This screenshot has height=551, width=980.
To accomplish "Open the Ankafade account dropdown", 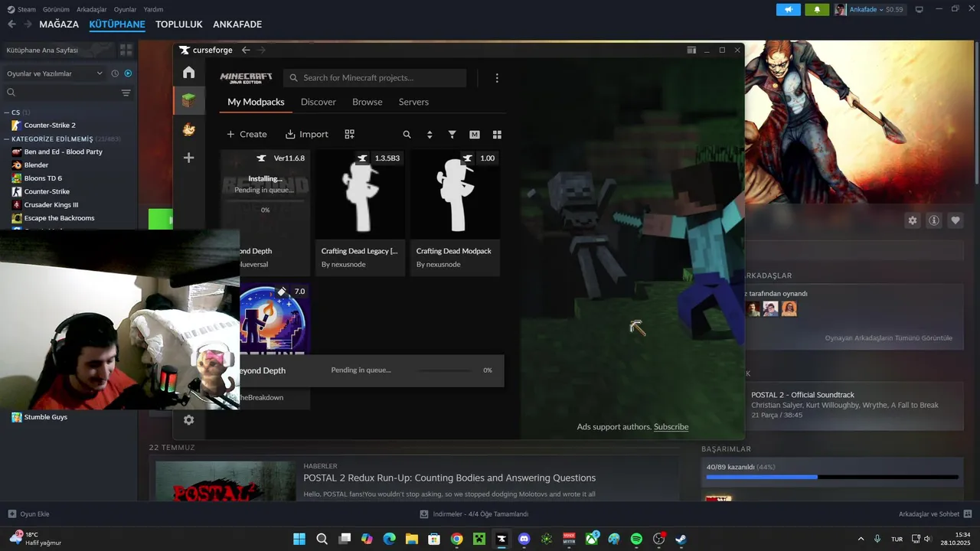I will click(x=870, y=9).
